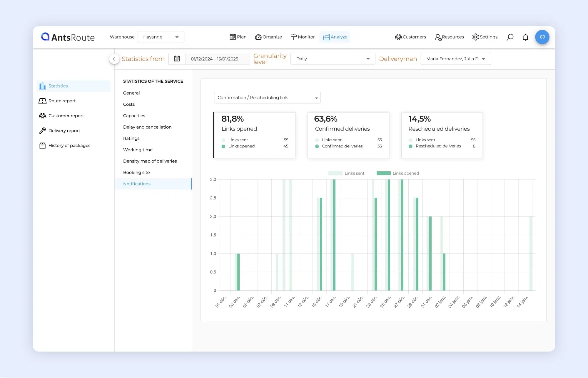
Task: Open the Booking site statistics link
Action: coord(136,172)
